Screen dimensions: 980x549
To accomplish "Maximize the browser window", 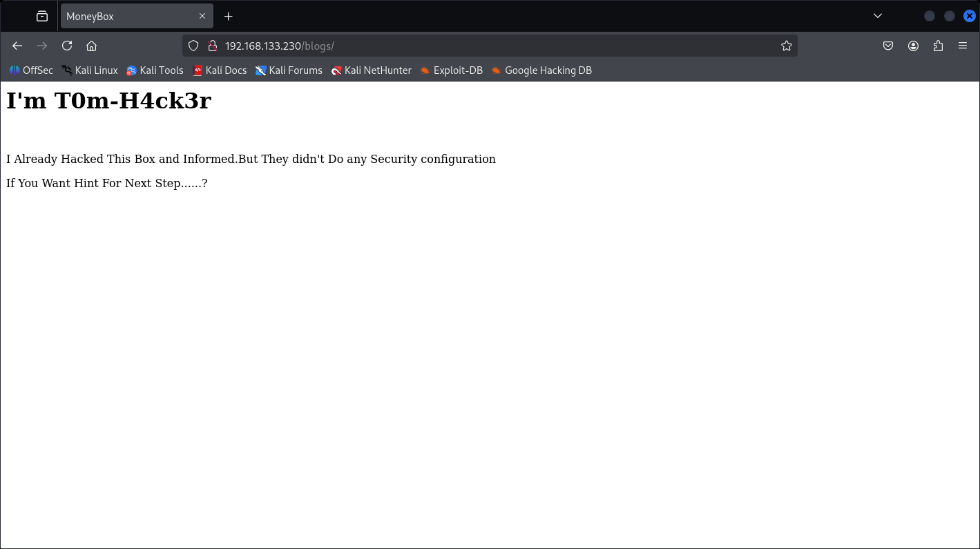I will [x=950, y=16].
